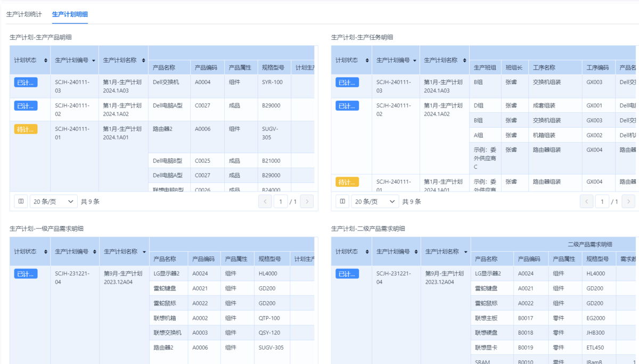This screenshot has height=364, width=639.
Task: Open column settings icon in 生产任务明细 footer
Action: 342,202
